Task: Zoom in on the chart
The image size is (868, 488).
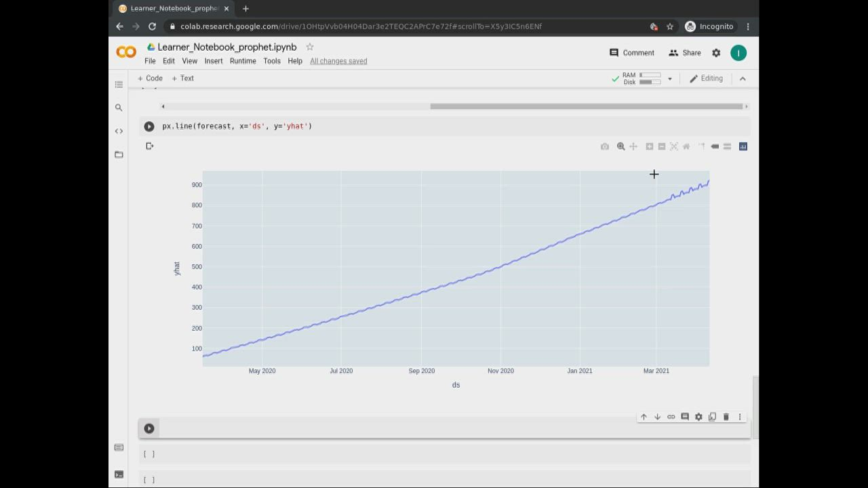Action: coord(649,146)
